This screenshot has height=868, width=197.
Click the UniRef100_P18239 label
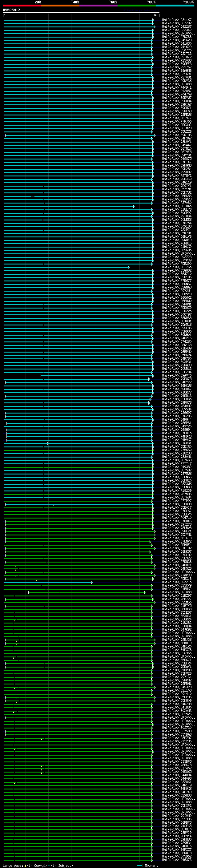click(177, 491)
